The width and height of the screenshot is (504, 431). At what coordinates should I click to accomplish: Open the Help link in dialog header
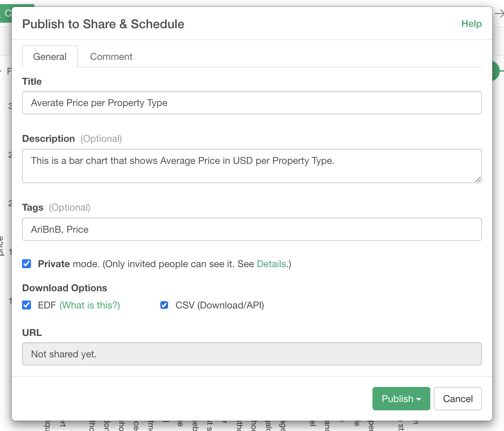(471, 24)
